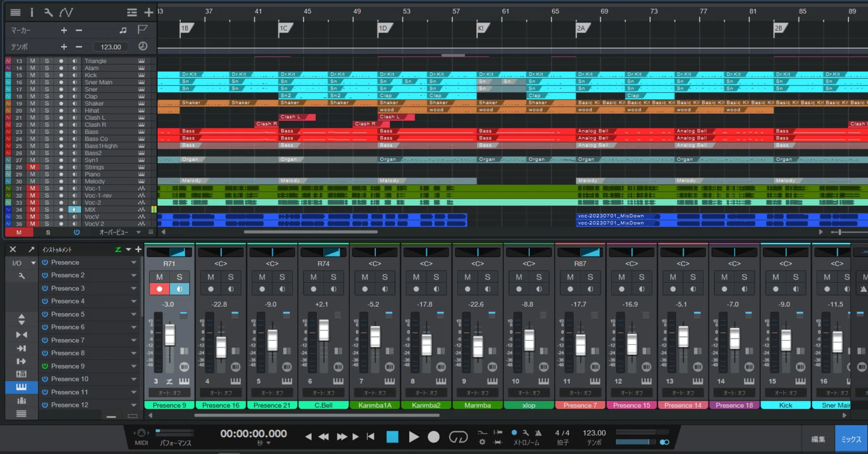This screenshot has width=868, height=454.
Task: Show automation with the curve icon
Action: tap(66, 12)
